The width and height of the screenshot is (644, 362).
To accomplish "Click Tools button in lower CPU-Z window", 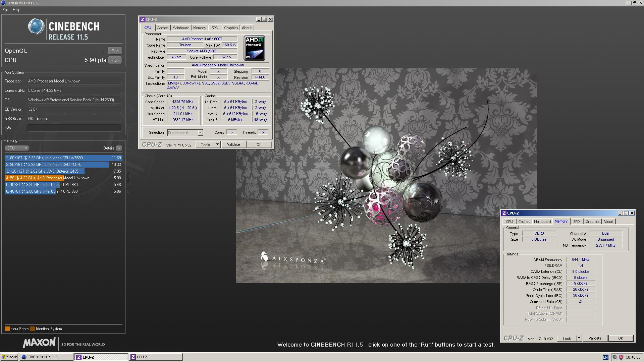I will 567,339.
